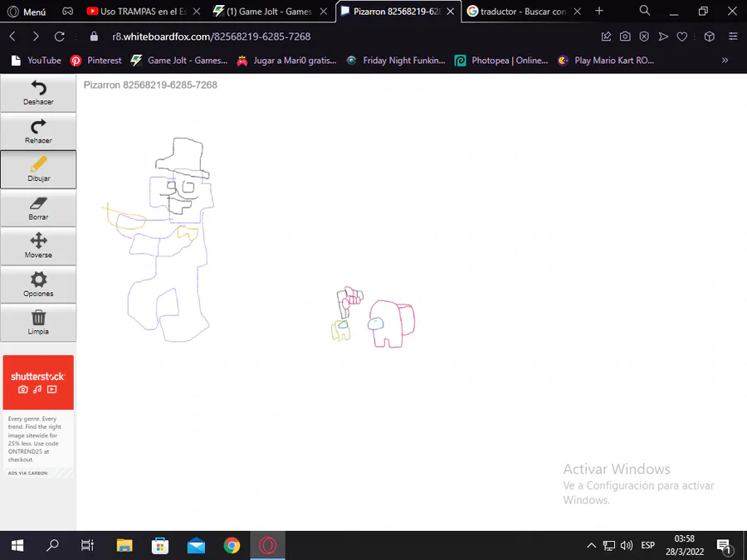Open the Windows Start menu

point(17,545)
